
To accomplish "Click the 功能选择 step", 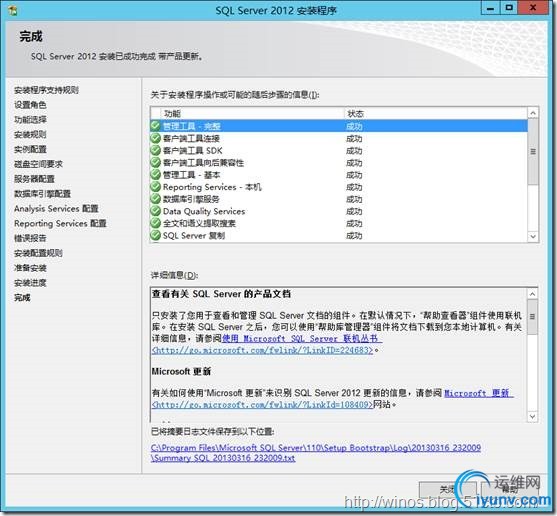I will 30,120.
